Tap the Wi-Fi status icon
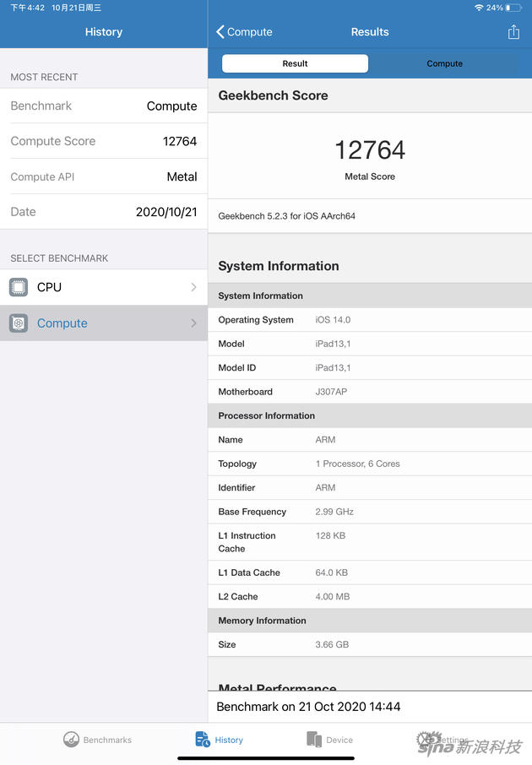 click(x=479, y=8)
